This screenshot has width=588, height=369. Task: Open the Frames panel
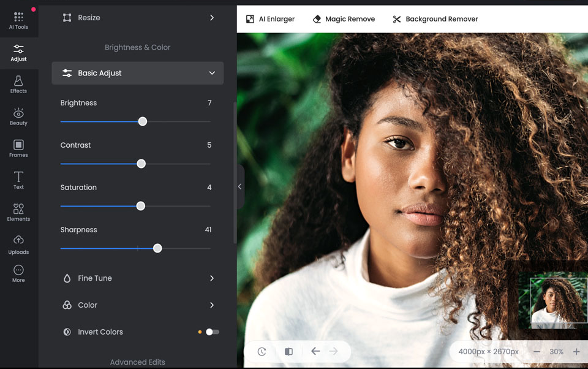pyautogui.click(x=18, y=149)
